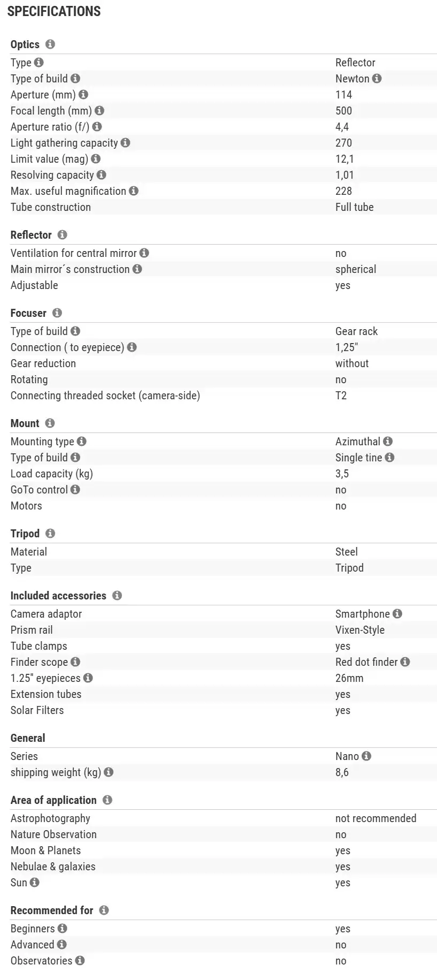Image resolution: width=437 pixels, height=980 pixels.
Task: Click info icon next to Reflector heading
Action: pos(62,235)
